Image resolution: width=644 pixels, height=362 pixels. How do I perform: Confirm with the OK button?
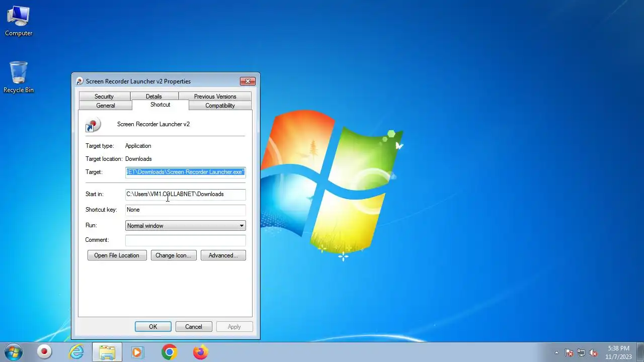153,327
